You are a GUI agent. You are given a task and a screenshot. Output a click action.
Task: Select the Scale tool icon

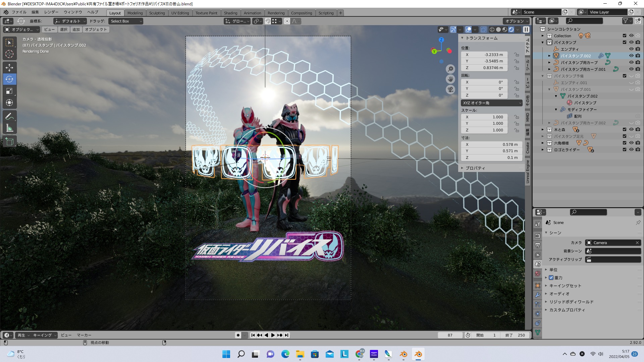9,91
